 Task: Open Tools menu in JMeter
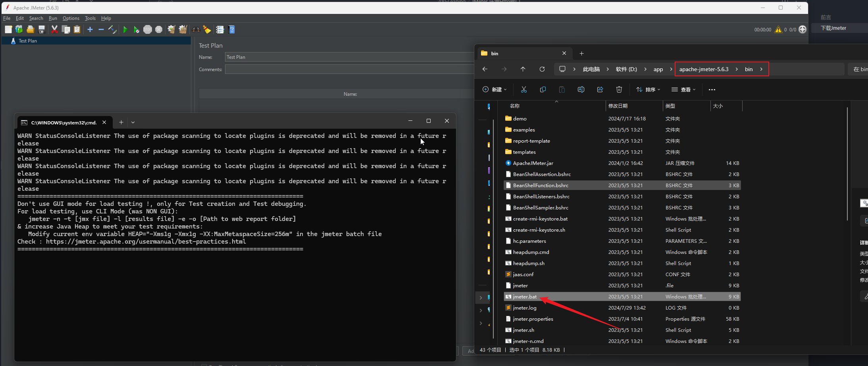pos(90,18)
